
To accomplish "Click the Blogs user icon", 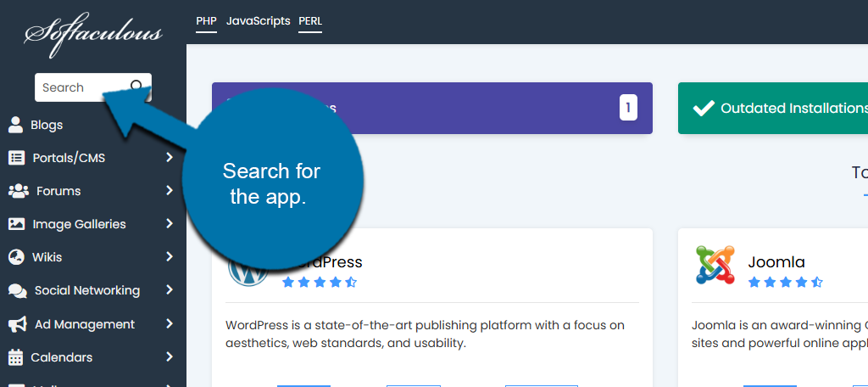I will tap(15, 125).
